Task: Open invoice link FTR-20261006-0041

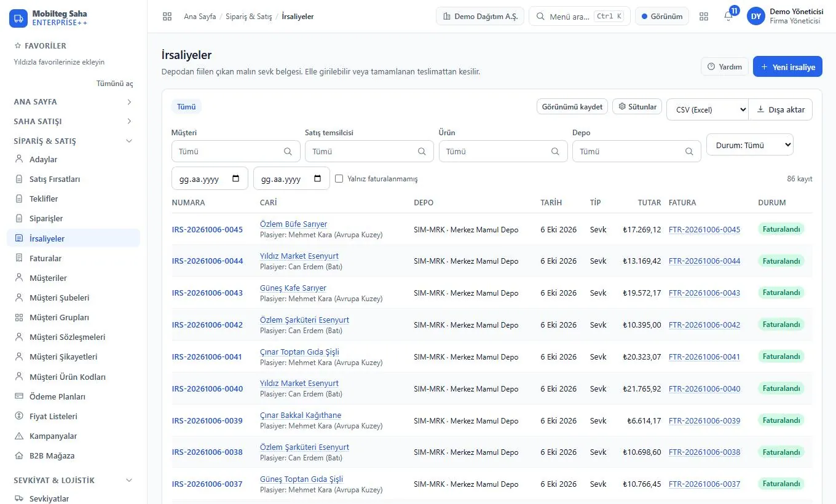Action: point(704,356)
